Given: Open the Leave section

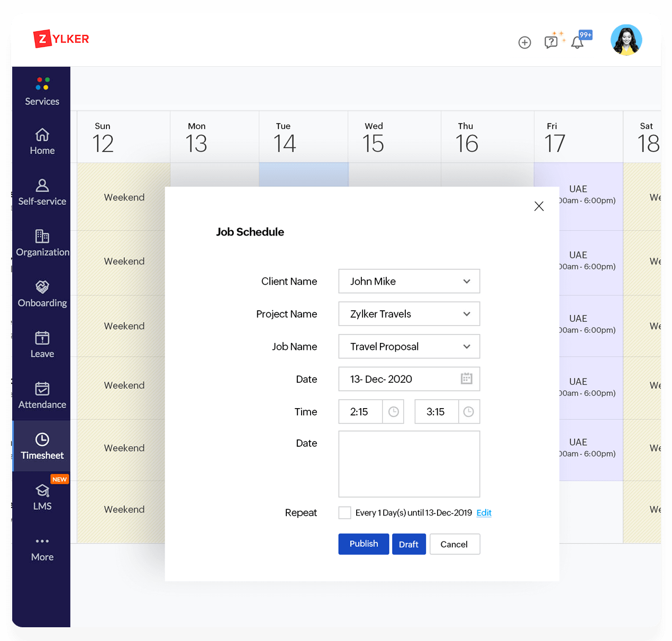Looking at the screenshot, I should (42, 345).
